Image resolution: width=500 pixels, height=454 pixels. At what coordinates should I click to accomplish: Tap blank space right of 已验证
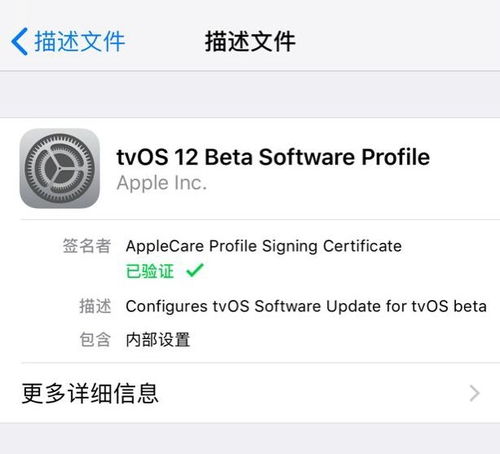[x=350, y=271]
